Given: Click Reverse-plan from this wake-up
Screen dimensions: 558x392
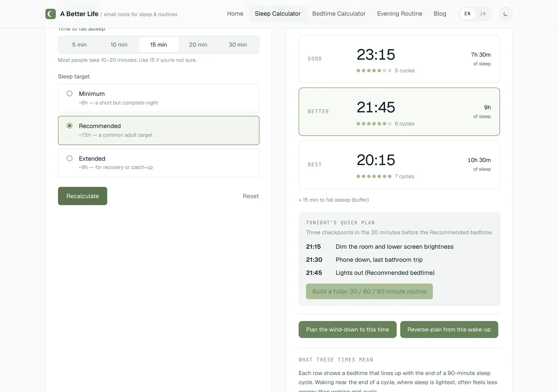Looking at the screenshot, I should pyautogui.click(x=449, y=330).
